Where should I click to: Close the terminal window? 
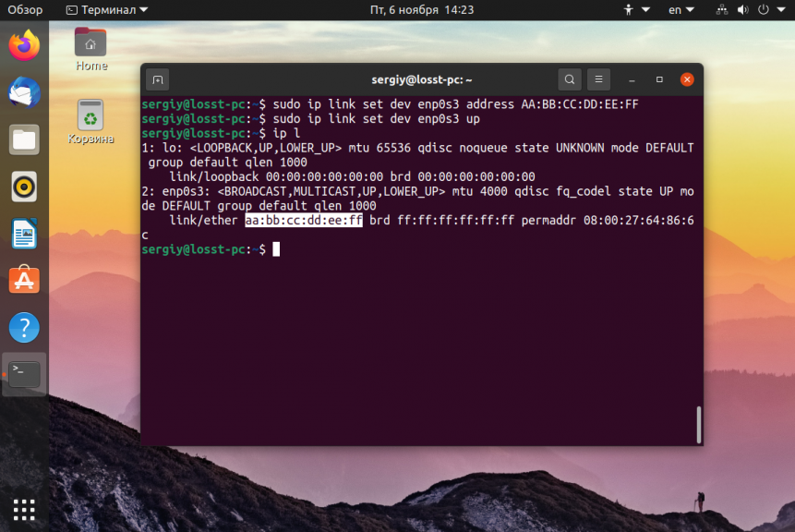pyautogui.click(x=687, y=79)
